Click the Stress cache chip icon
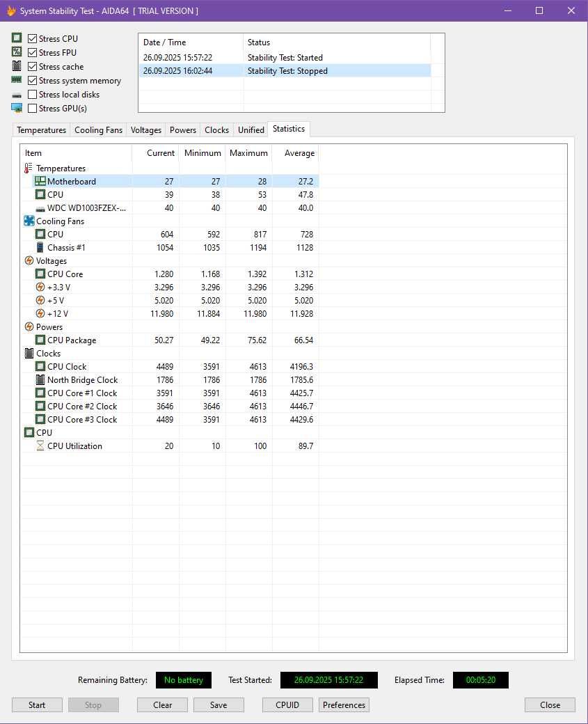The height and width of the screenshot is (724, 588). coord(17,65)
